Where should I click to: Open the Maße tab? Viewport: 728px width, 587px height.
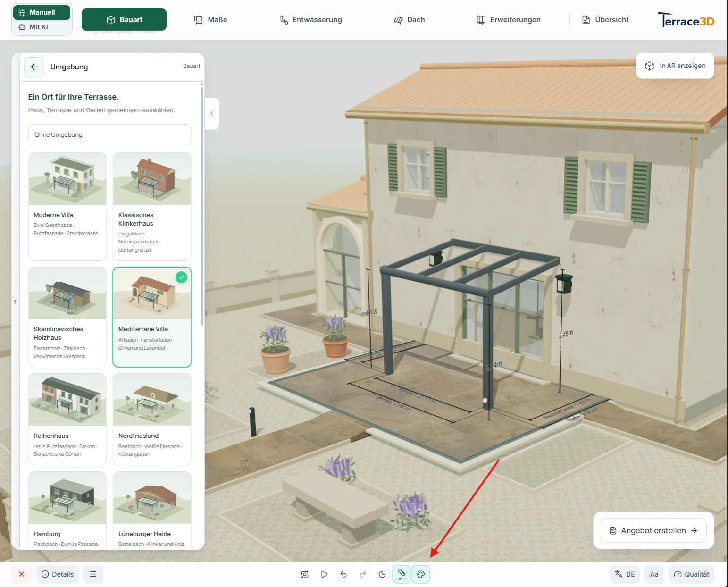210,19
